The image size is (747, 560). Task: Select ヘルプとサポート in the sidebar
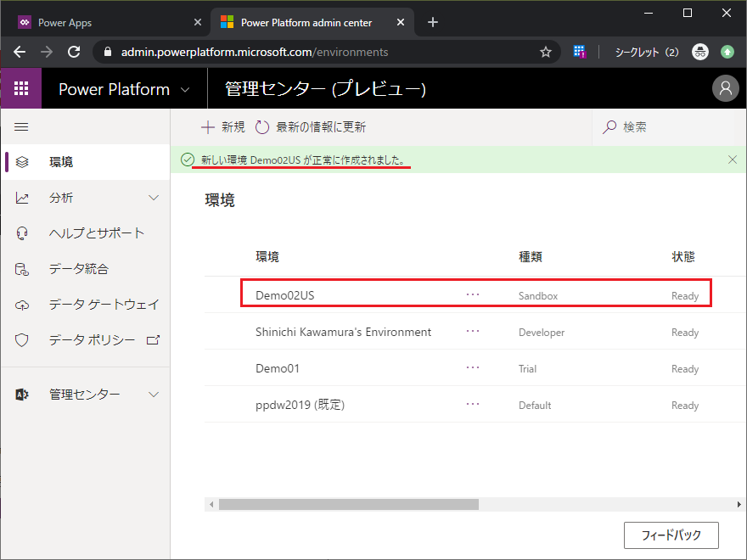point(85,233)
